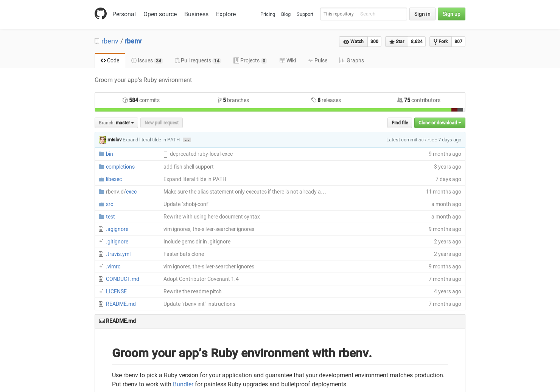Click the .agignore file icon

click(101, 229)
